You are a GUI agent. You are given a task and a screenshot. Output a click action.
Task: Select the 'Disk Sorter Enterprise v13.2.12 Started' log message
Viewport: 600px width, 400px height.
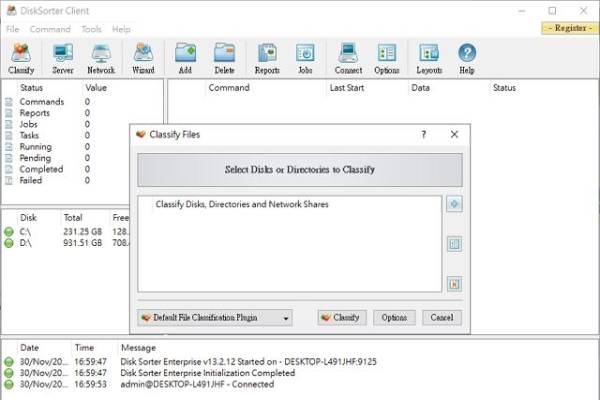point(248,362)
